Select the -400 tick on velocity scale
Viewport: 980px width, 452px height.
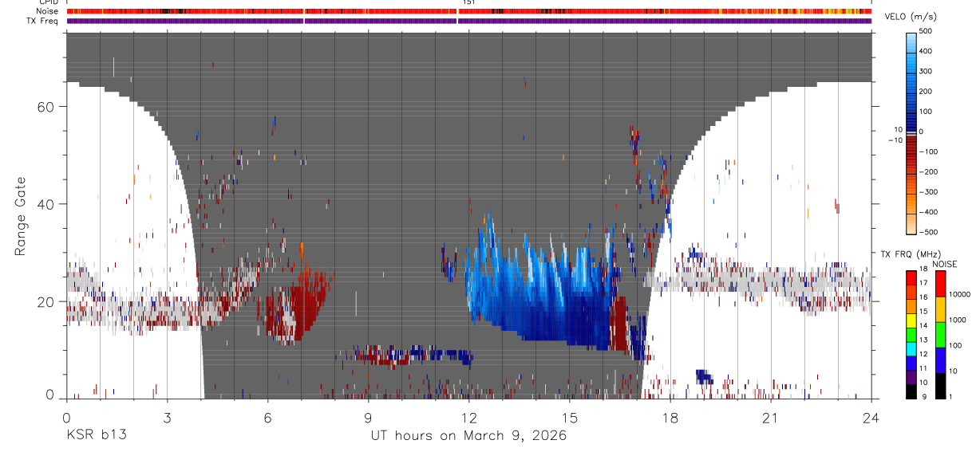pyautogui.click(x=930, y=212)
